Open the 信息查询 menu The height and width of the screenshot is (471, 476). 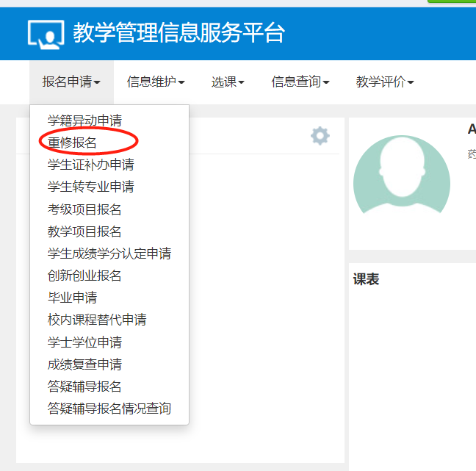click(300, 82)
